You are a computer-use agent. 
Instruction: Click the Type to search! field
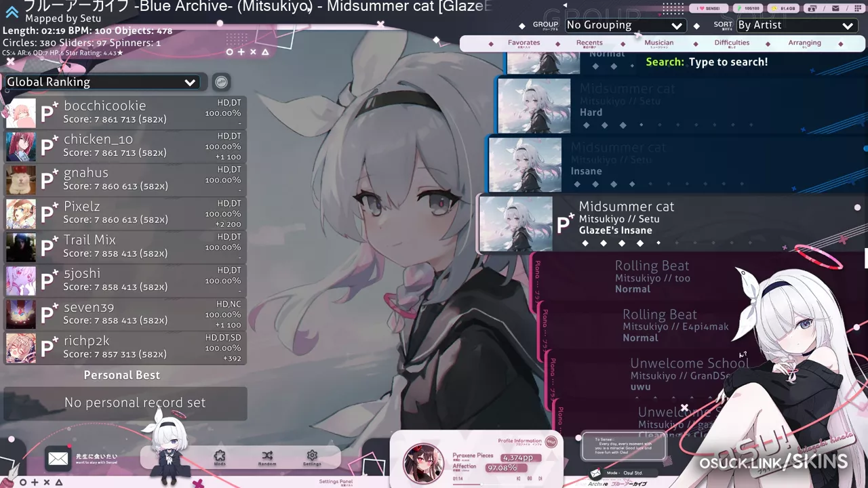click(728, 62)
